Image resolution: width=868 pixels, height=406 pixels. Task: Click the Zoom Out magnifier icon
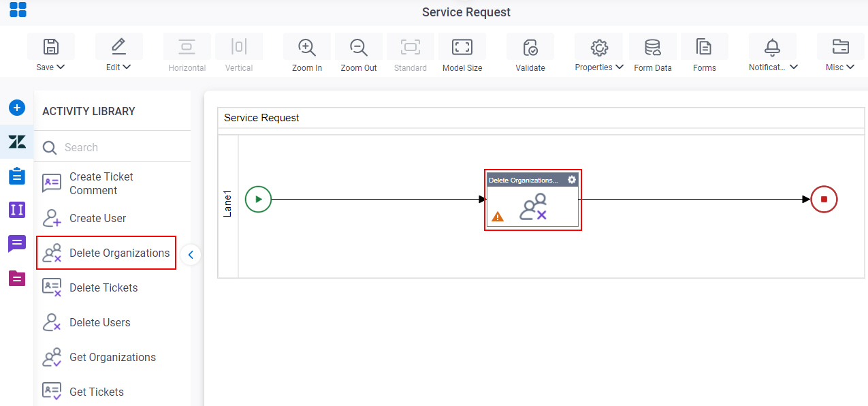click(x=359, y=47)
